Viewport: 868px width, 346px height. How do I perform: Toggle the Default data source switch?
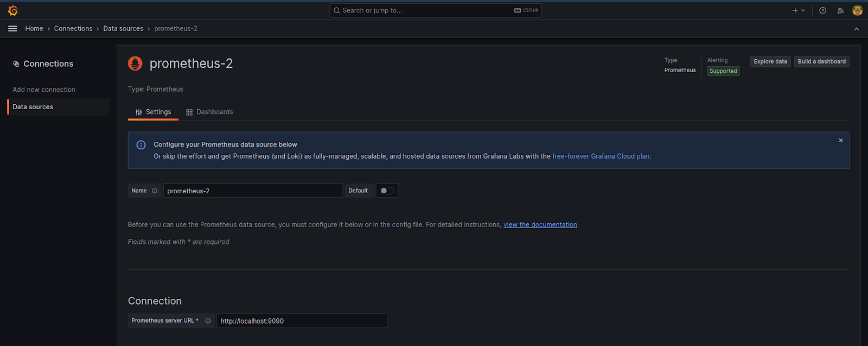[x=387, y=191]
